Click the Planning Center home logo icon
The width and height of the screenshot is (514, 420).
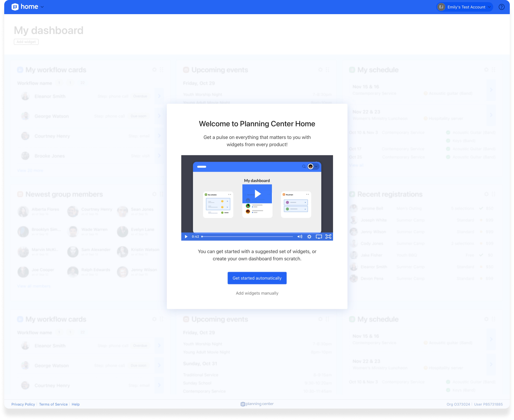(x=15, y=7)
